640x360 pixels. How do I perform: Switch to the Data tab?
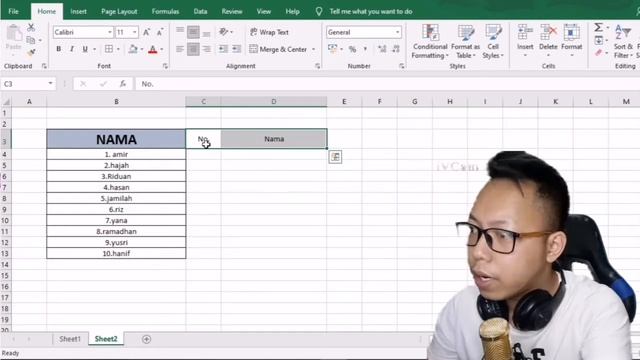coord(200,11)
